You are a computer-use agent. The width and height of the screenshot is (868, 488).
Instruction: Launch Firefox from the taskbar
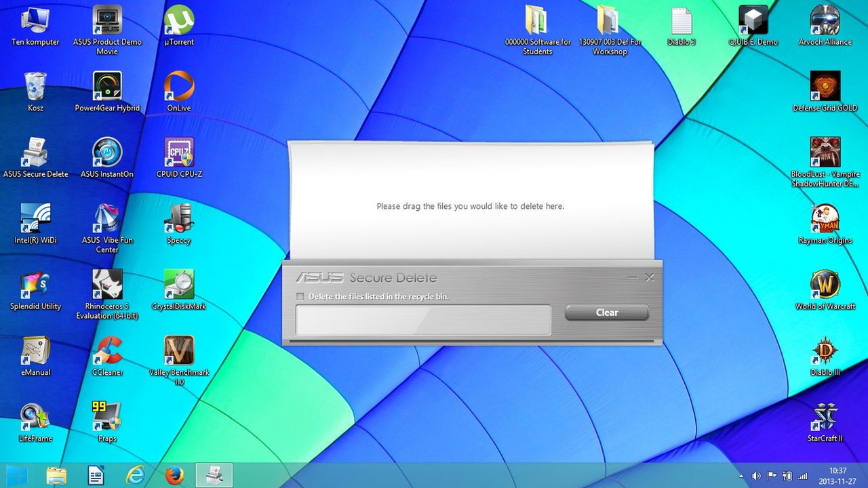174,475
